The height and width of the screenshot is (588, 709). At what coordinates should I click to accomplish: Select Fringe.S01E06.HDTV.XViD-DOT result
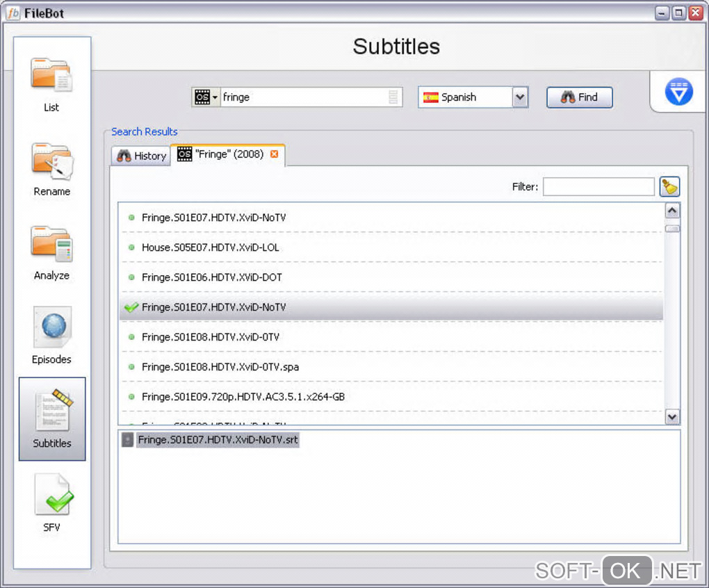(x=391, y=277)
